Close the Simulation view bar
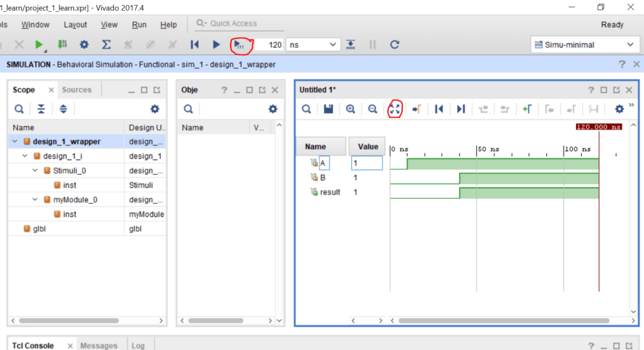 pyautogui.click(x=636, y=64)
